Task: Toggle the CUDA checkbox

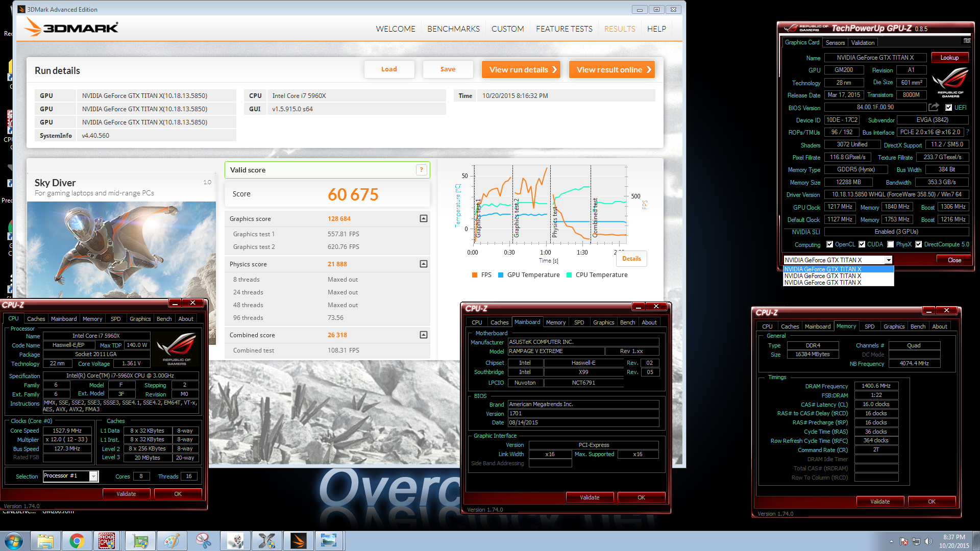Action: pos(862,244)
